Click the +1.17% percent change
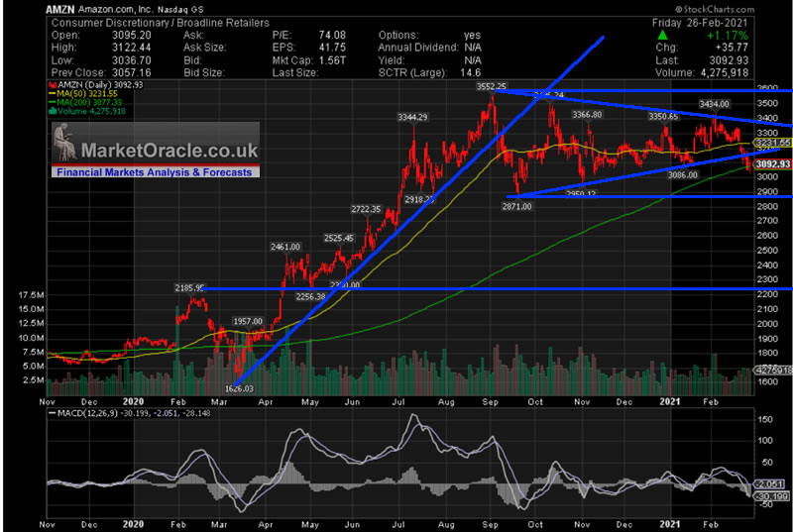The width and height of the screenshot is (793, 532). coord(727,36)
